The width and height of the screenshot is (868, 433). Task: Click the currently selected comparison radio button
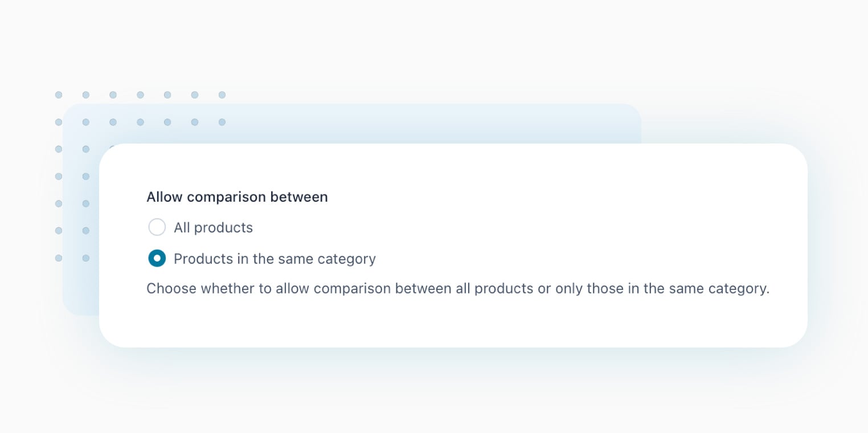[x=157, y=258]
